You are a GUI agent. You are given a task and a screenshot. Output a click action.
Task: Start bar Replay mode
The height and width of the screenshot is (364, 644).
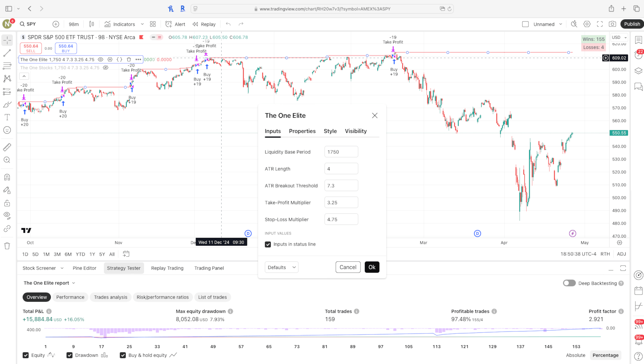point(204,24)
